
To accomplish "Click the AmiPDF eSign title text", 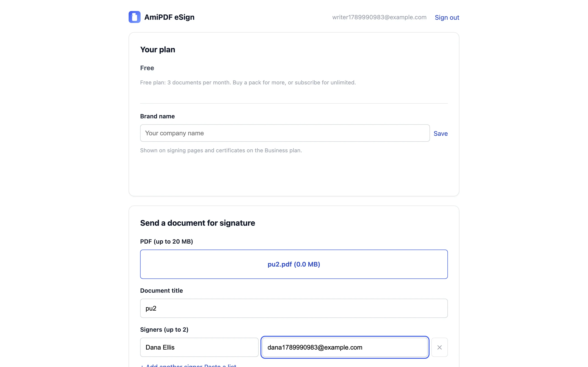I will tap(169, 17).
